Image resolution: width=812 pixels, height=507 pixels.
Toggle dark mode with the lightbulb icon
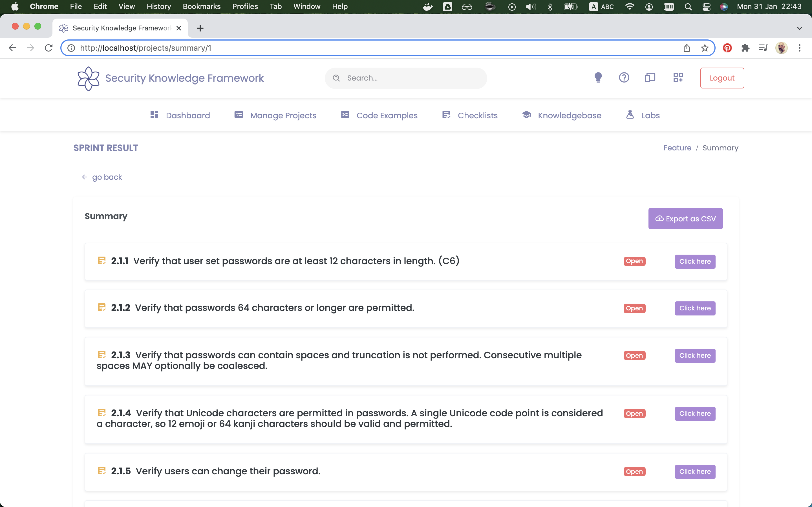[598, 77]
